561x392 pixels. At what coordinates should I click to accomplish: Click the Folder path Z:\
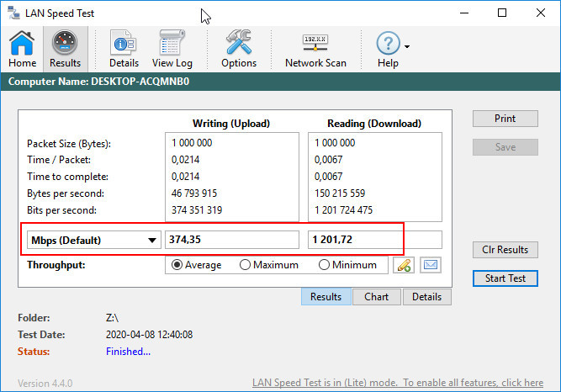click(x=112, y=318)
